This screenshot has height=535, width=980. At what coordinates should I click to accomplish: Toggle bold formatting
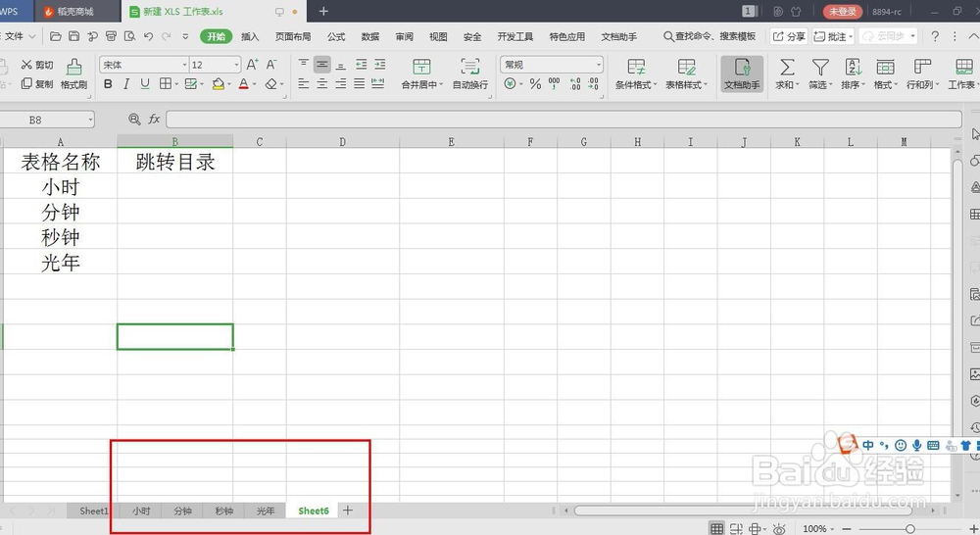coord(108,83)
